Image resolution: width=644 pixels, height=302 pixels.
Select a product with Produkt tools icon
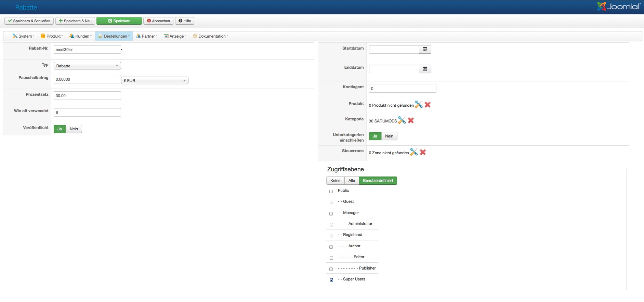419,104
